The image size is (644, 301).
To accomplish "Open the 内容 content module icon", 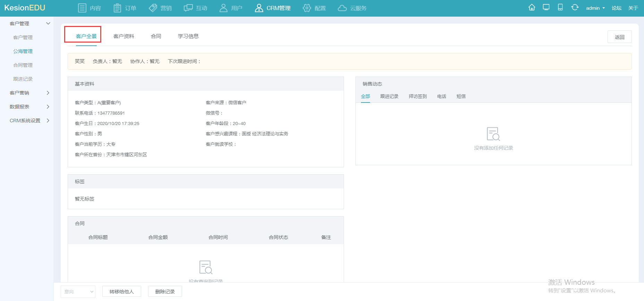I will point(82,8).
